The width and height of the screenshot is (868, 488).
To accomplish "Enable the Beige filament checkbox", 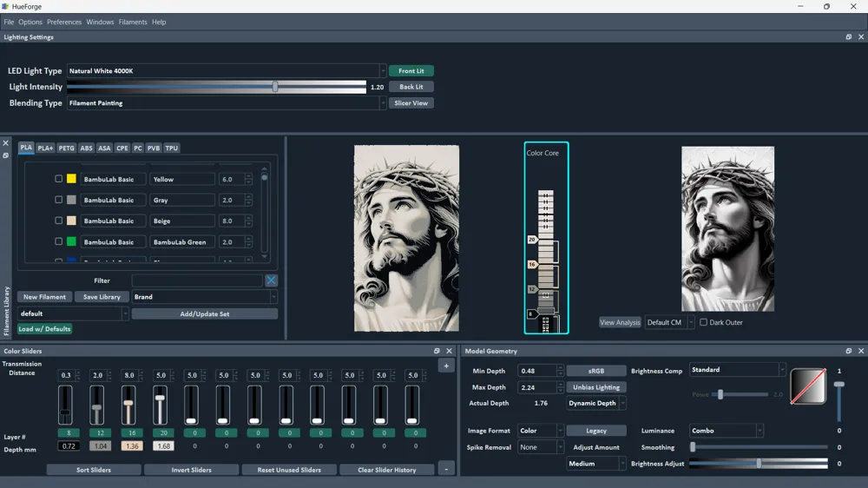I will [59, 221].
